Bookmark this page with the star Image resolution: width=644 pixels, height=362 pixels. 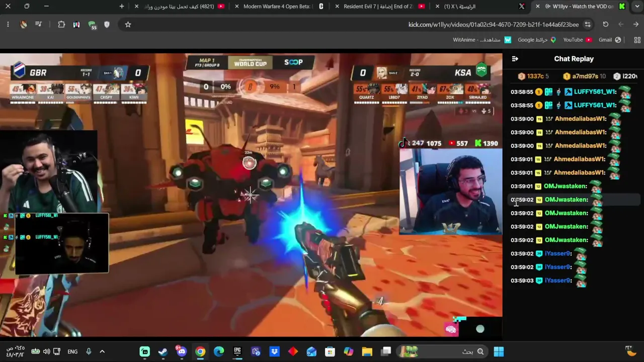click(128, 24)
